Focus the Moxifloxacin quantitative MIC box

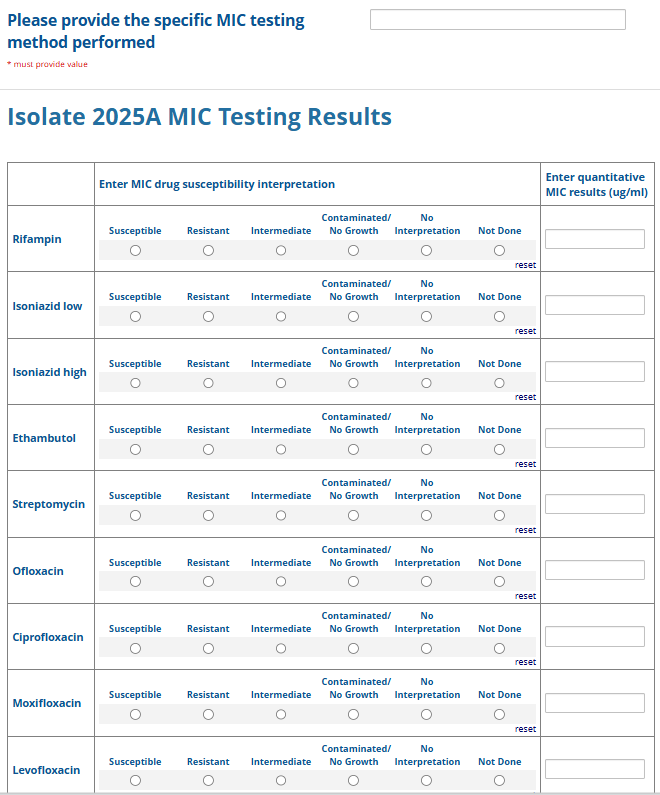coord(594,703)
